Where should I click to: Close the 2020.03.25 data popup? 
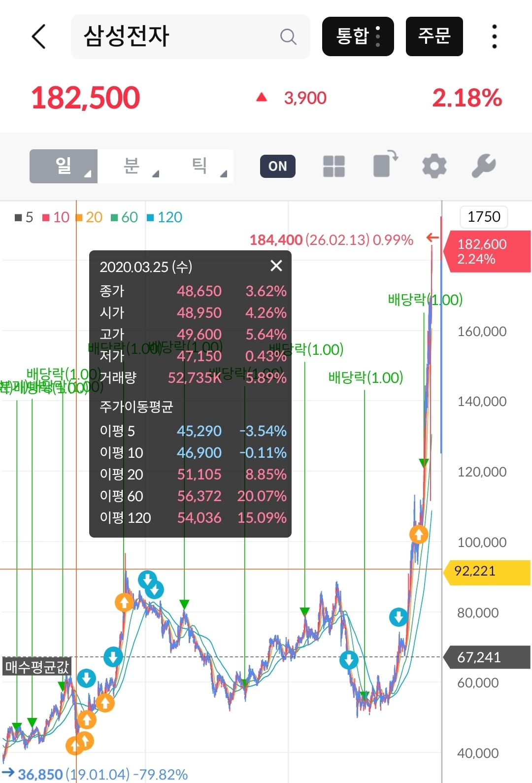pos(276,266)
